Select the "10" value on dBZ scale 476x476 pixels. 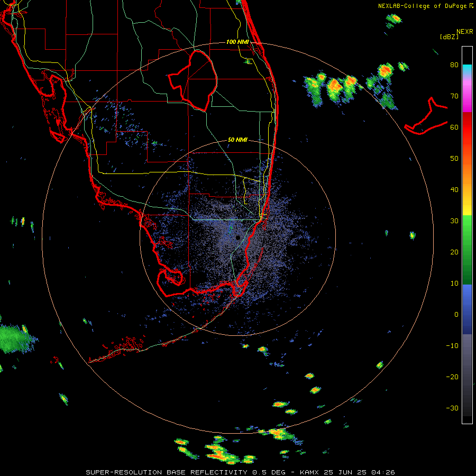(454, 283)
